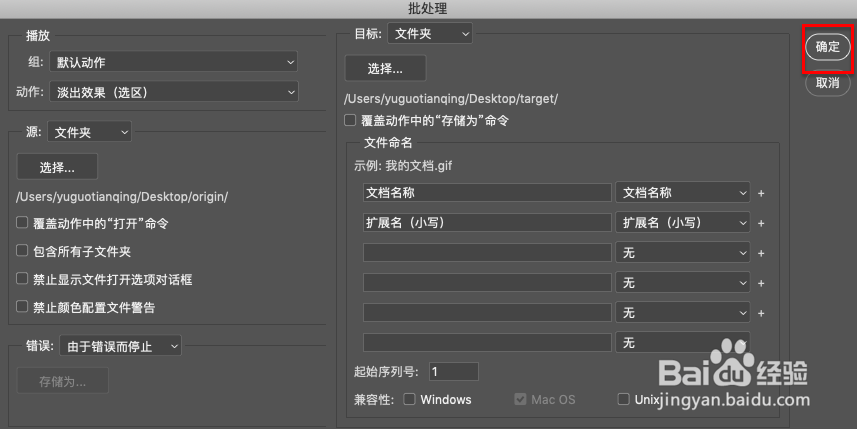Click the fifth empty file naming field
This screenshot has width=857, height=429.
(487, 313)
